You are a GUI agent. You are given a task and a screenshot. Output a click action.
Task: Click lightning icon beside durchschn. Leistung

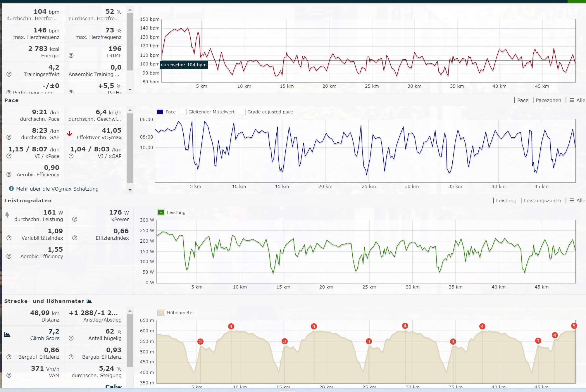(x=7, y=215)
